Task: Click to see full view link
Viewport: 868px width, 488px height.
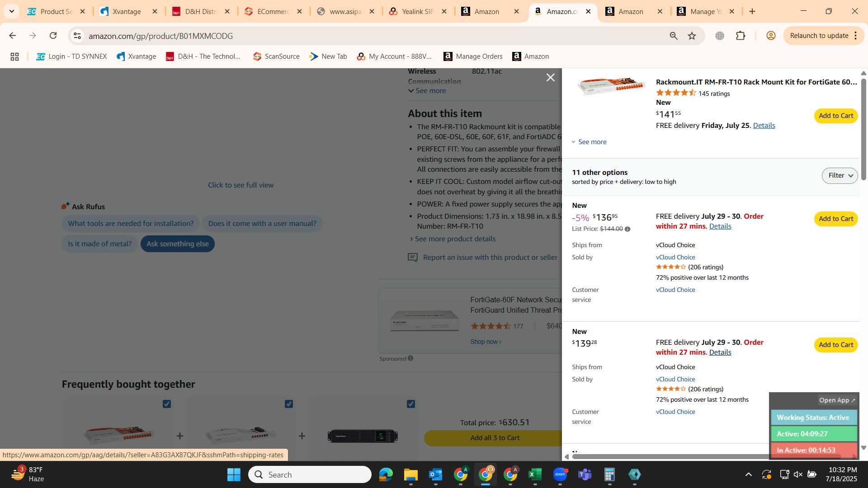Action: pyautogui.click(x=241, y=185)
